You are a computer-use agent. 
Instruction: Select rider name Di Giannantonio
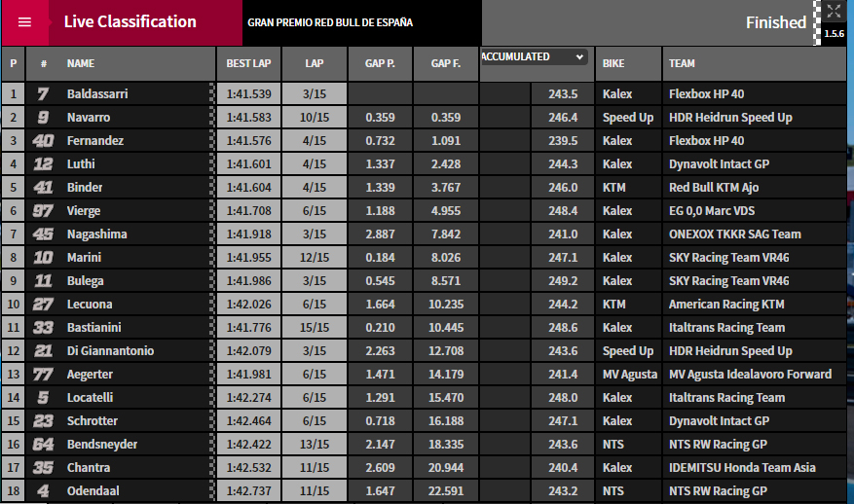pos(110,351)
